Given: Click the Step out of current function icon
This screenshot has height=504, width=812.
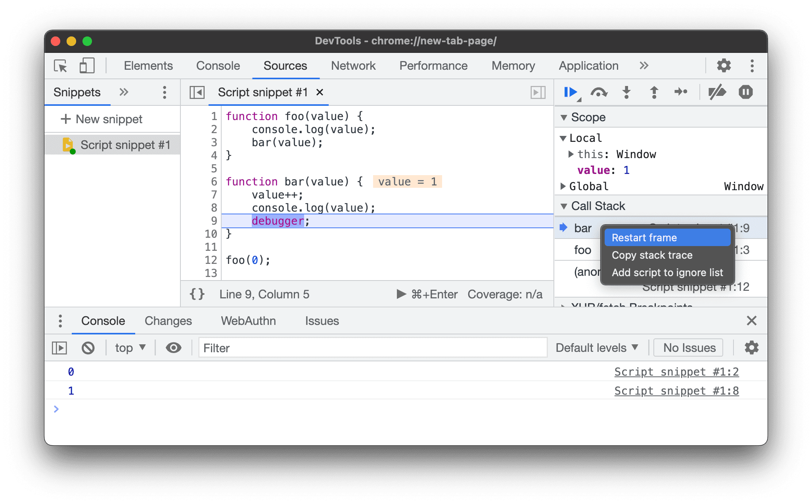Looking at the screenshot, I should (x=653, y=93).
